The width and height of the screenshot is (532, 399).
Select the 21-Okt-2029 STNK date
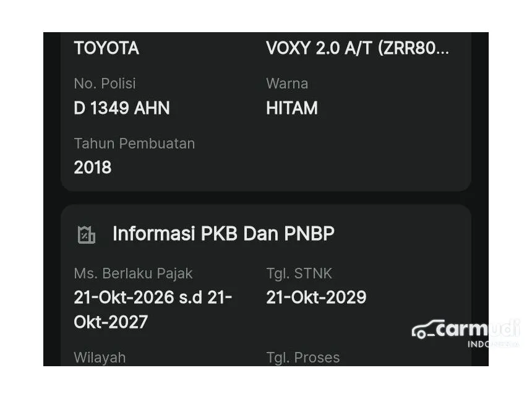point(316,298)
